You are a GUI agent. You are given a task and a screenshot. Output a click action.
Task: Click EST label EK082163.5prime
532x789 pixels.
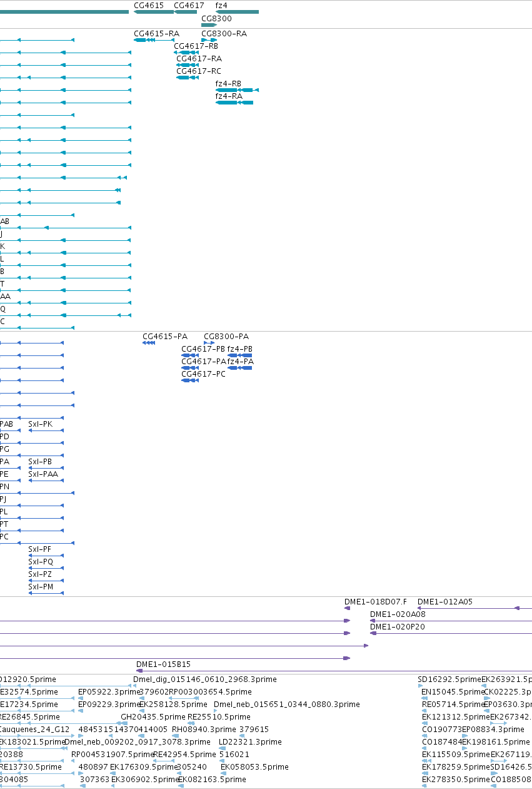[x=212, y=780]
